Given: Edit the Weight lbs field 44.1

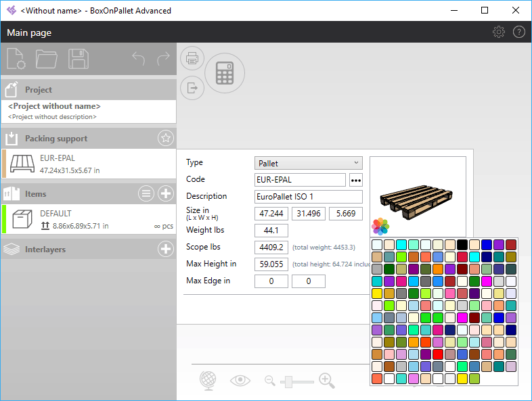Looking at the screenshot, I should (271, 231).
